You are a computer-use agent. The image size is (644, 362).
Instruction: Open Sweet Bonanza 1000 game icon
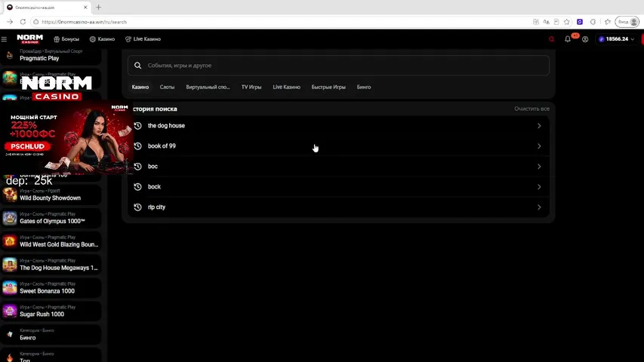[10, 287]
